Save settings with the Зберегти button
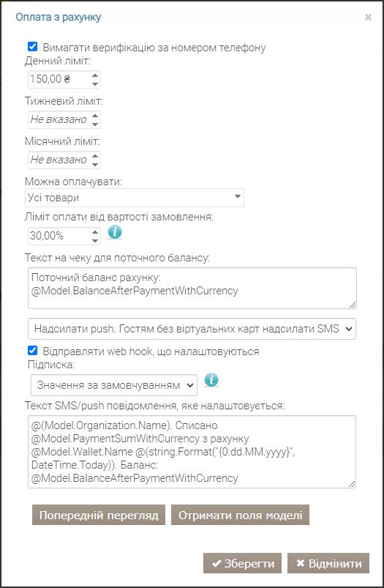The width and height of the screenshot is (384, 588). coord(242,563)
